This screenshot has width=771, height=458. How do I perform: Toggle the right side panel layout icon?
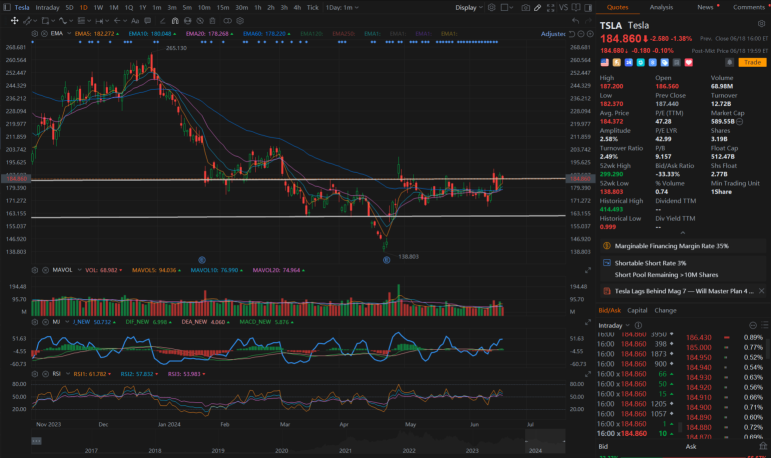(x=588, y=7)
